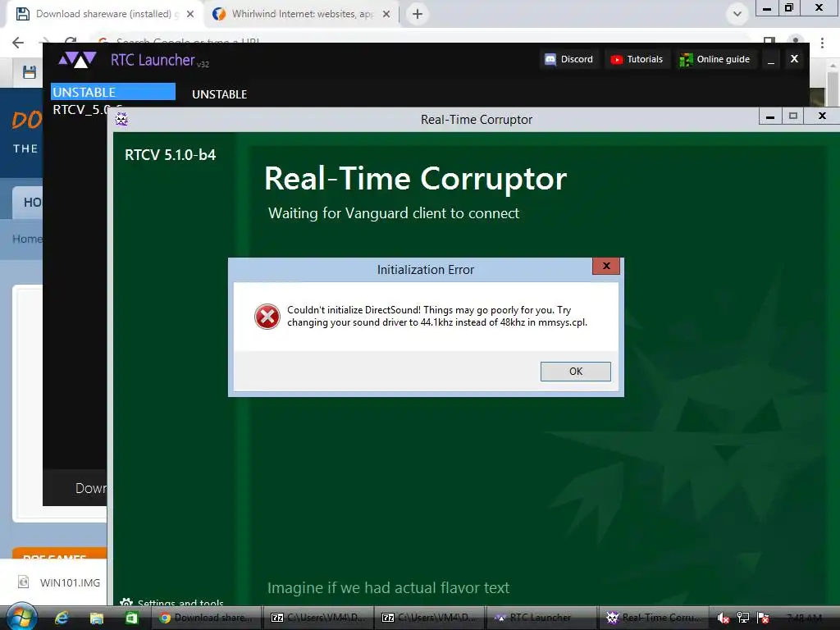Image resolution: width=840 pixels, height=630 pixels.
Task: Switch to second 7-Zip taskbar window
Action: coord(430,618)
